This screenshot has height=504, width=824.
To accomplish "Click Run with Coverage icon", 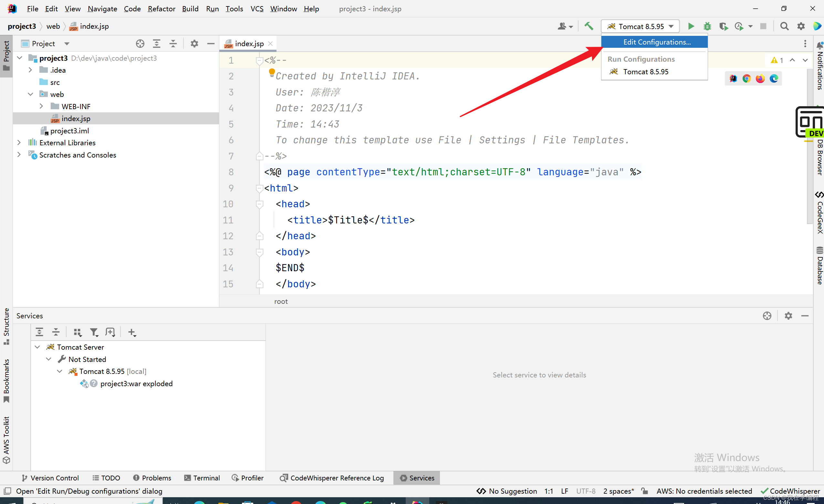I will click(x=723, y=26).
